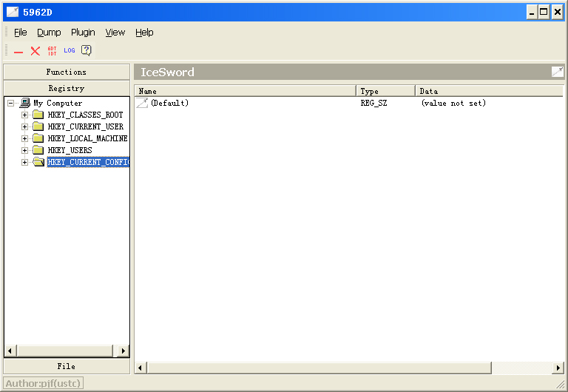
Task: Select the HKEY_USERS label
Action: 70,150
